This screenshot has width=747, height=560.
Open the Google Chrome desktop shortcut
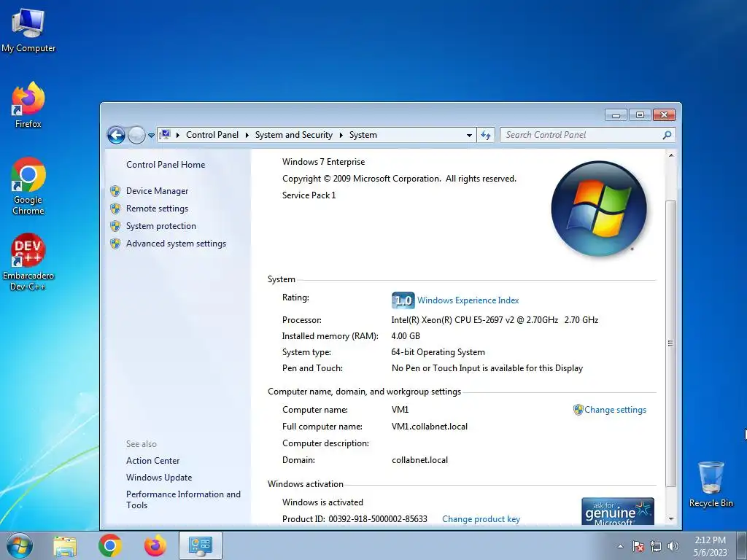[28, 186]
